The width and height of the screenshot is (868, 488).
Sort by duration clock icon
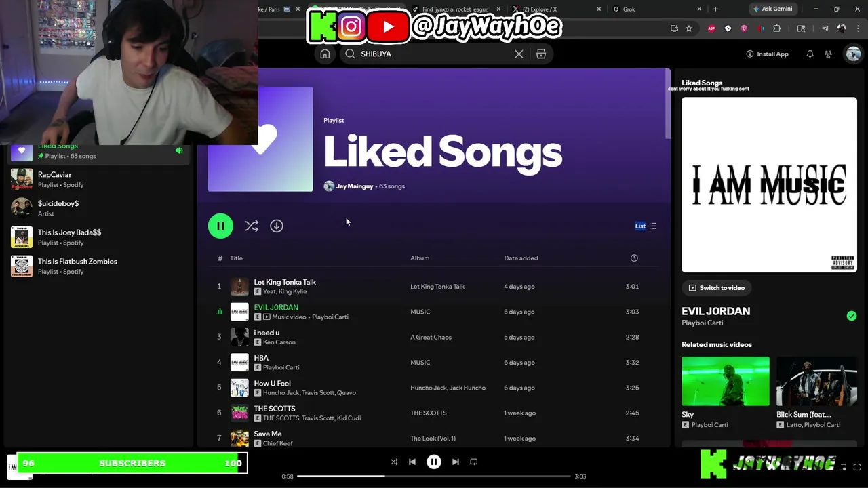(x=634, y=258)
